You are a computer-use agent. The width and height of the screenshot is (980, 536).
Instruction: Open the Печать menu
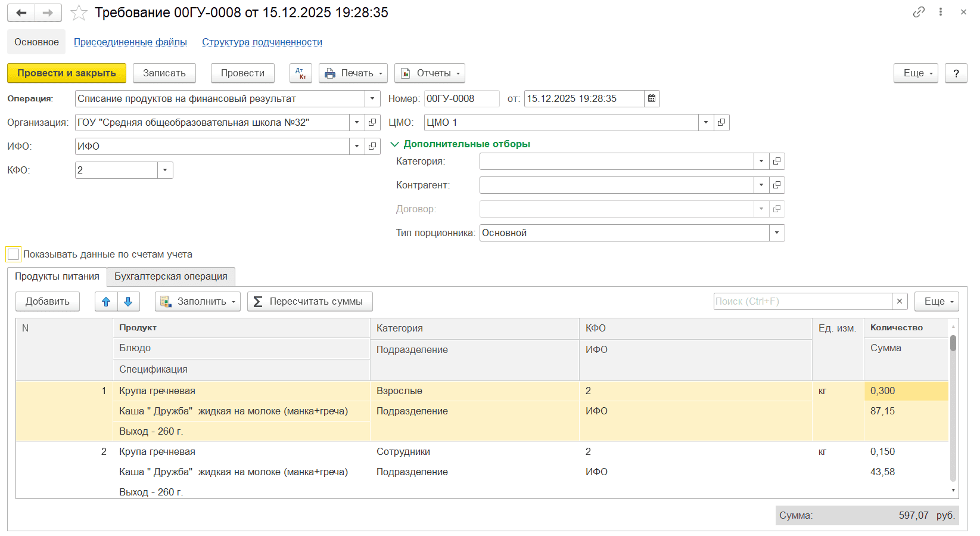pos(353,73)
